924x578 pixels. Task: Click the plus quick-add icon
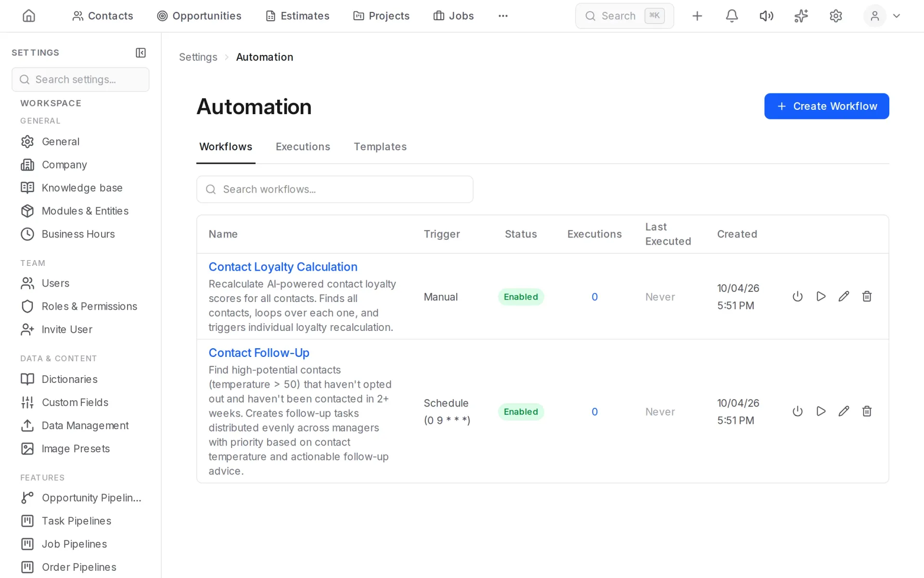pos(697,16)
